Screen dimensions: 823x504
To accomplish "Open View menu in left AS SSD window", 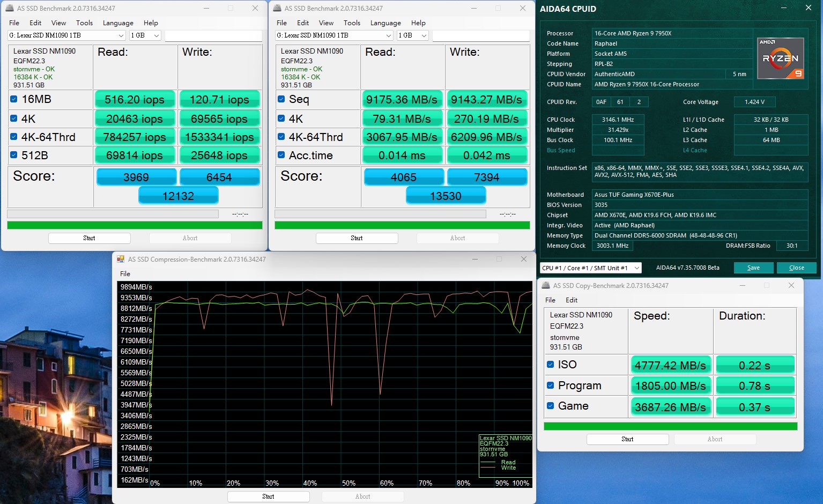I will coord(58,23).
